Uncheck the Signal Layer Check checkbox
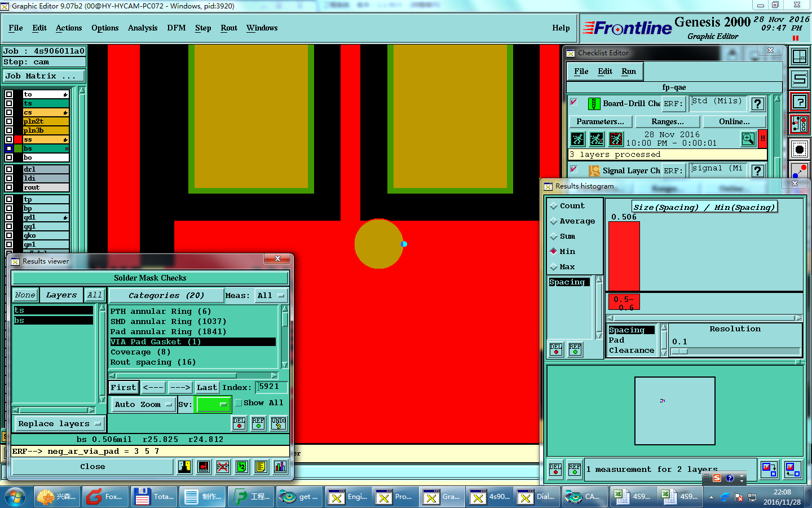Screen dimensions: 812x508 tap(573, 169)
